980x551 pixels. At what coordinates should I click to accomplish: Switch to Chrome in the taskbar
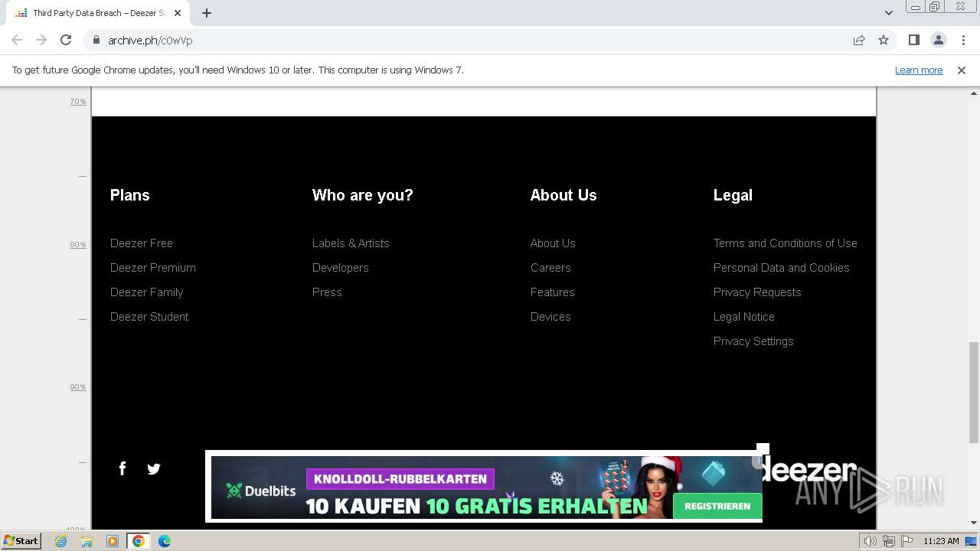pos(139,541)
